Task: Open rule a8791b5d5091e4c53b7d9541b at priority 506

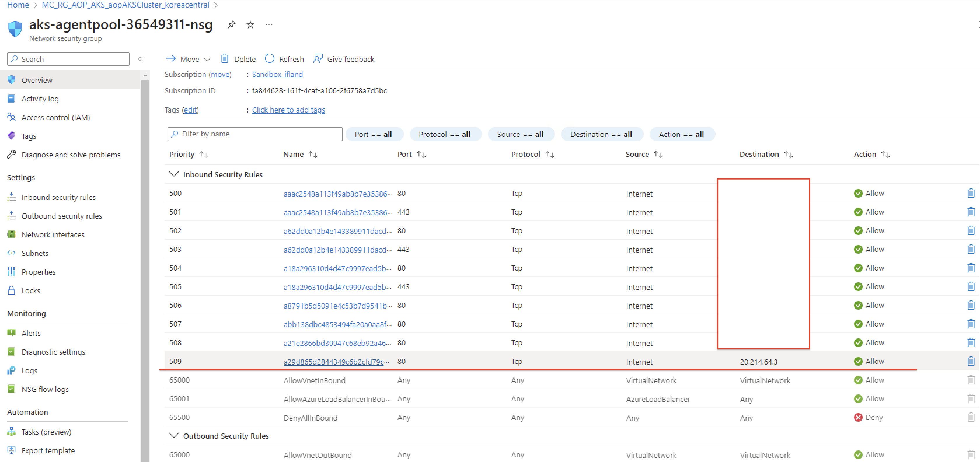Action: point(338,306)
